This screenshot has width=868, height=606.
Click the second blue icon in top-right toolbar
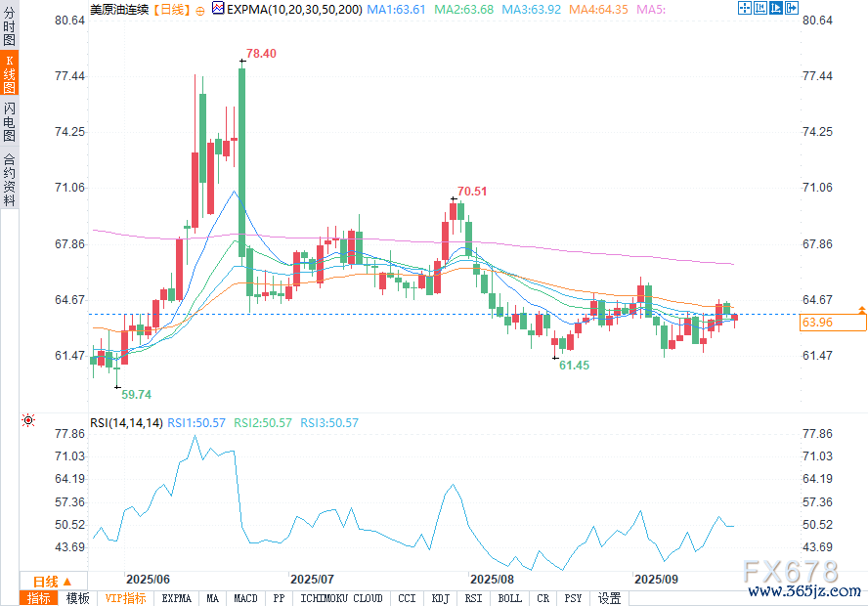759,9
